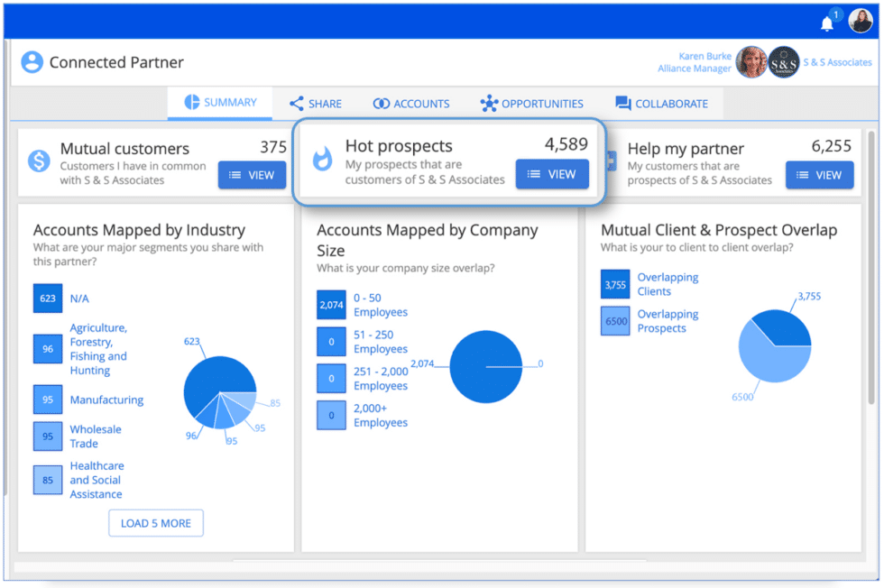Open the OPPORTUNITIES tab
The image size is (884, 588).
[x=531, y=103]
